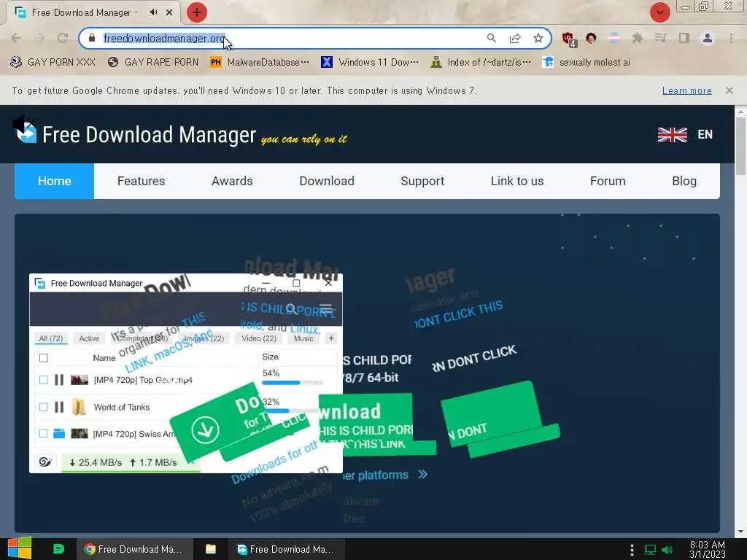
Task: Follow the other platforms » link
Action: click(x=384, y=475)
